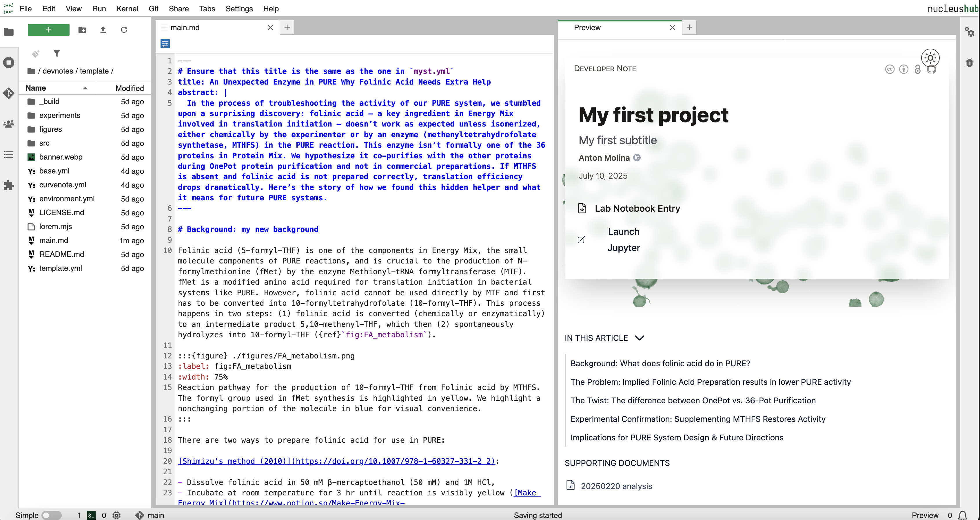This screenshot has height=520, width=980.
Task: Open the 20250220 analysis supporting document
Action: [x=616, y=486]
